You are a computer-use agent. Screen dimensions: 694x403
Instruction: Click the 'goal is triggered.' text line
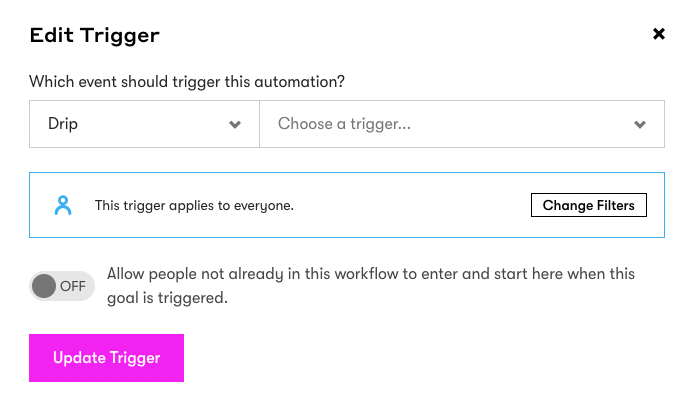pyautogui.click(x=167, y=298)
